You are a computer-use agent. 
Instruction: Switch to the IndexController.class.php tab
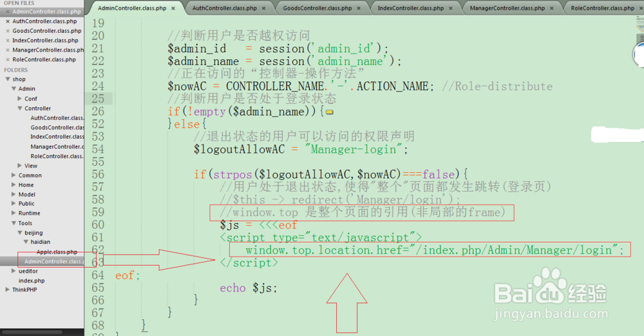(x=411, y=8)
